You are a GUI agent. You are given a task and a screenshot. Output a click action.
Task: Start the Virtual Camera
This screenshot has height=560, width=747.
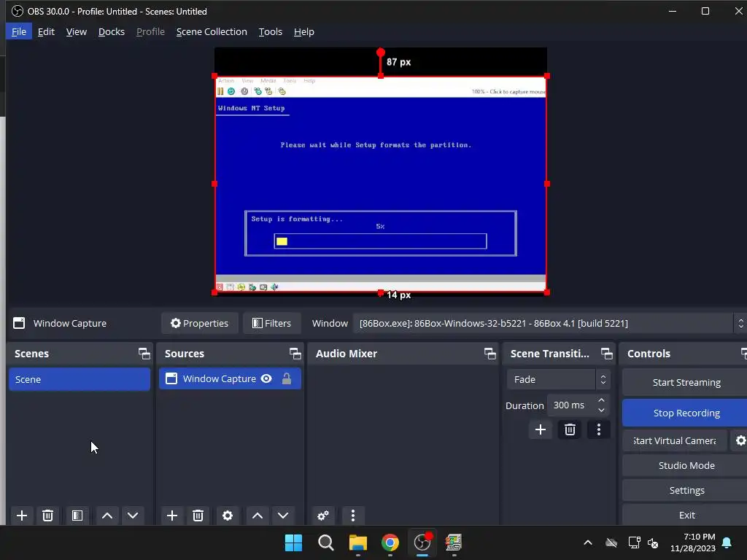tap(675, 440)
